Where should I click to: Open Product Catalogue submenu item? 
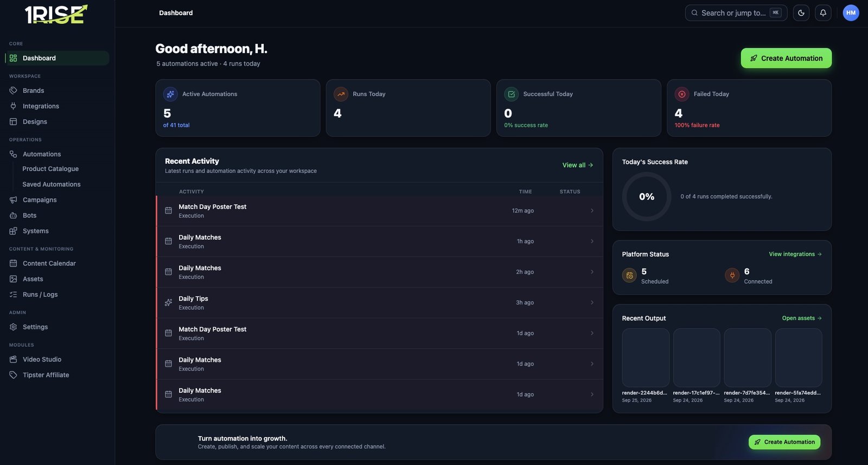(50, 169)
